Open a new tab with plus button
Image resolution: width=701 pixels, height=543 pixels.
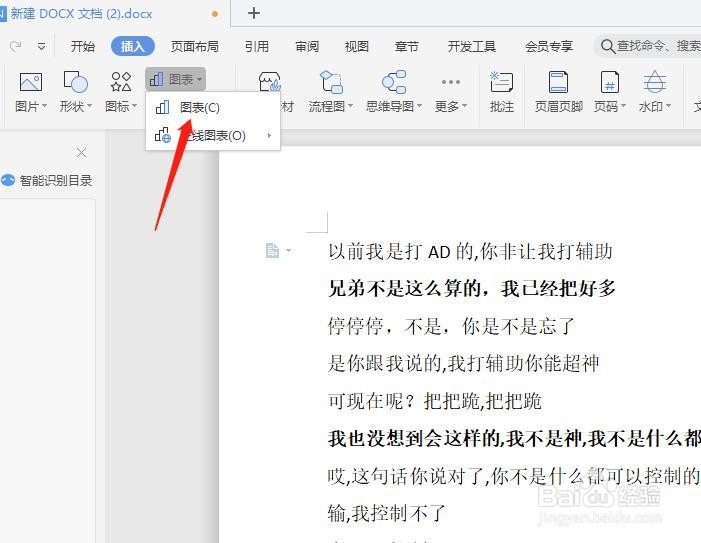tap(254, 13)
